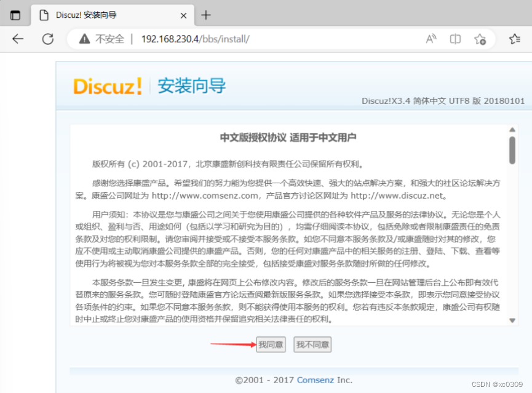Click the 我不同意 disagree button
The image size is (532, 393).
click(x=312, y=345)
